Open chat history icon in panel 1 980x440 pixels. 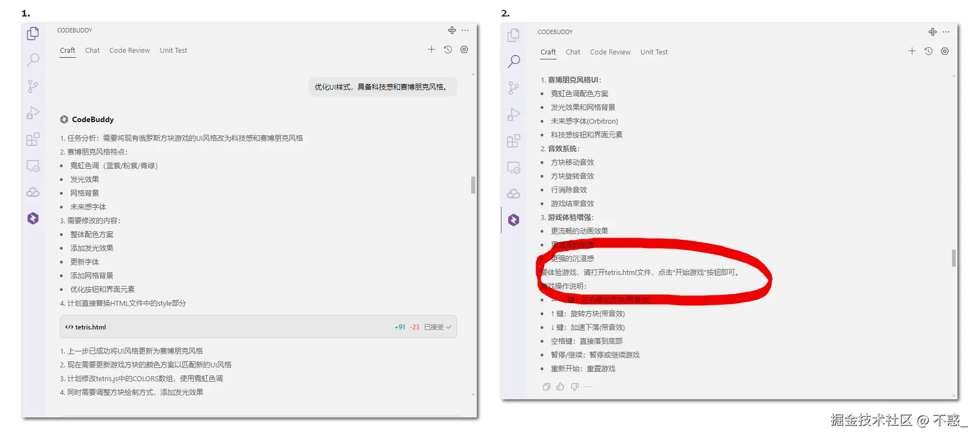[448, 50]
